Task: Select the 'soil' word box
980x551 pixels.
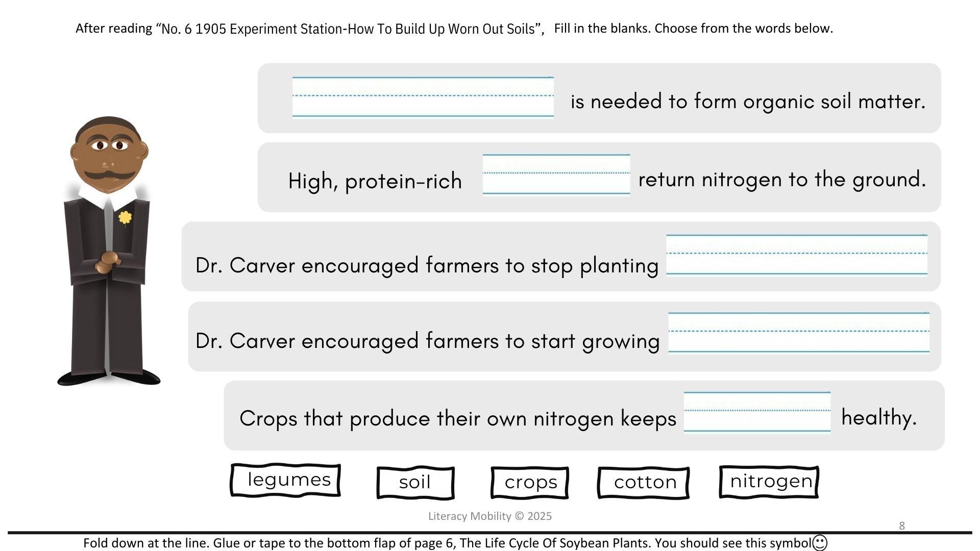Action: (415, 482)
